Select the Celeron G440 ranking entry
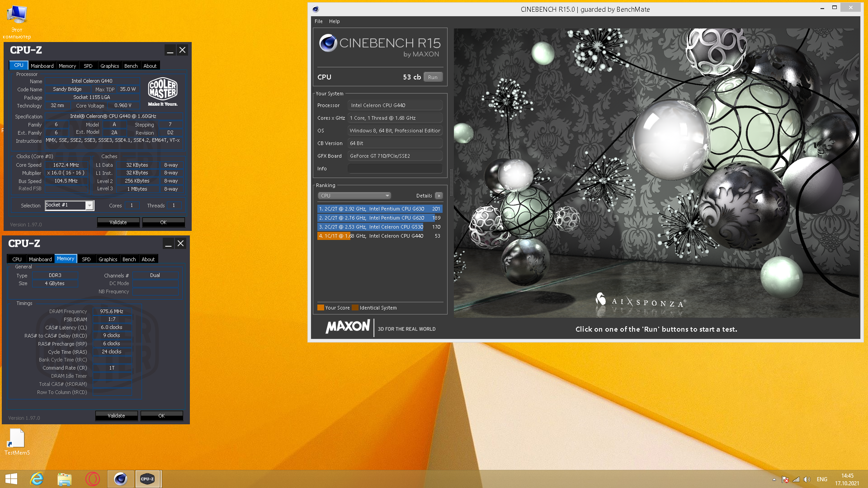The image size is (868, 488). 380,236
